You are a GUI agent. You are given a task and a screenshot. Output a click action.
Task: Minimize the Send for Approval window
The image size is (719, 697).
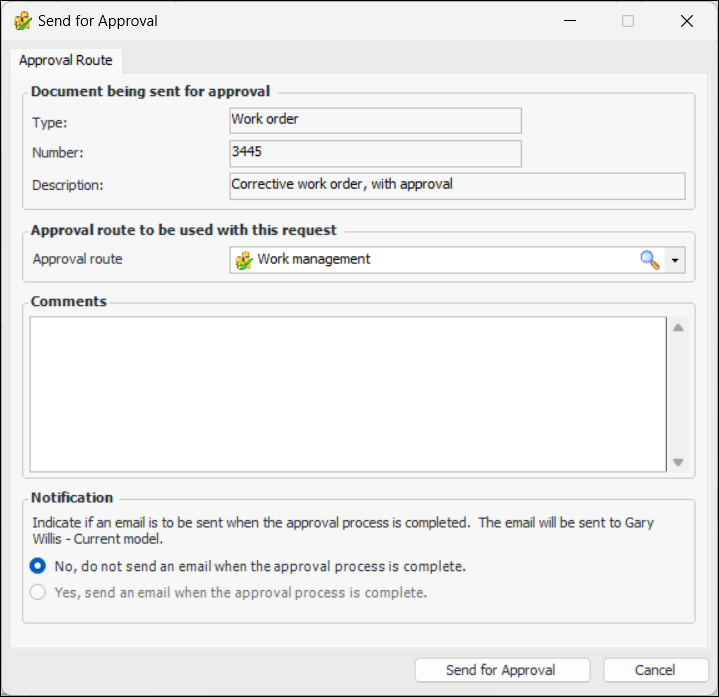tap(570, 21)
